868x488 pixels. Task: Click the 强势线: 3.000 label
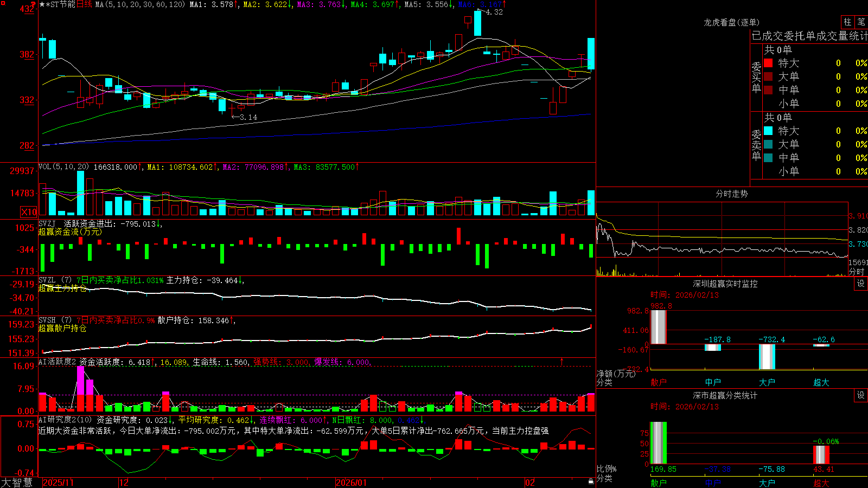click(282, 362)
